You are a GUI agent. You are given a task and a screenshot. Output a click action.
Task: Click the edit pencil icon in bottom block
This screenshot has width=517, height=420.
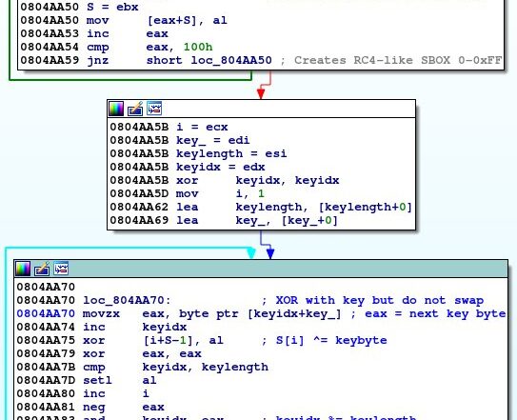pyautogui.click(x=42, y=269)
